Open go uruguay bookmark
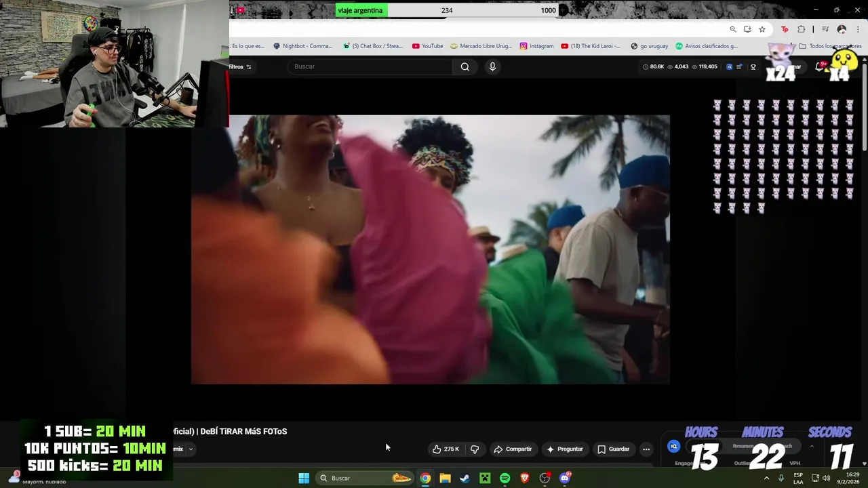This screenshot has height=488, width=868. pos(650,46)
